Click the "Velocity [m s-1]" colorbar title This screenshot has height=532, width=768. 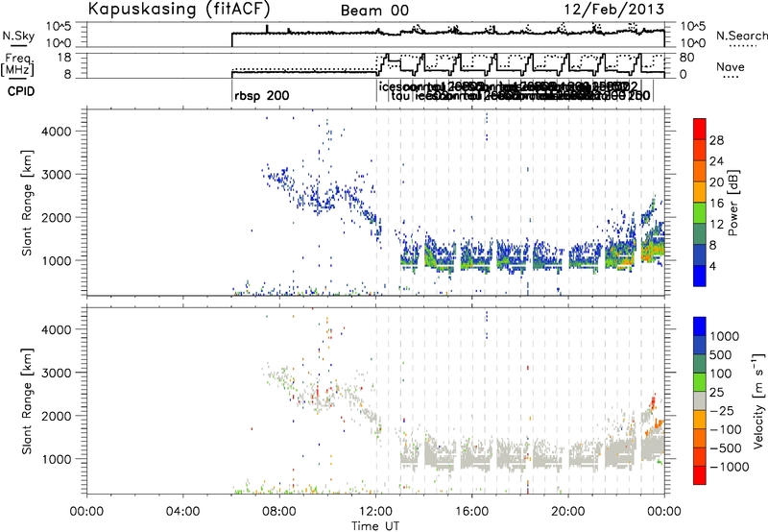758,400
